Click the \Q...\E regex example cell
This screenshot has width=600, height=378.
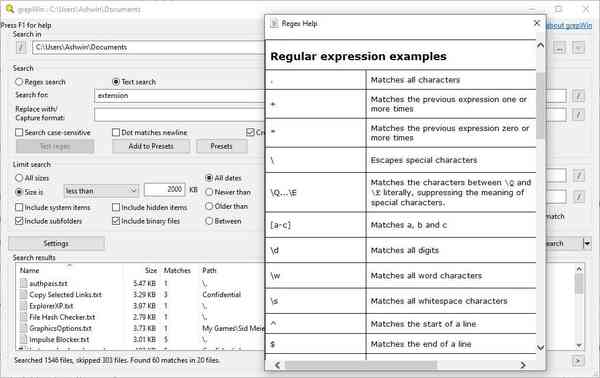(316, 192)
